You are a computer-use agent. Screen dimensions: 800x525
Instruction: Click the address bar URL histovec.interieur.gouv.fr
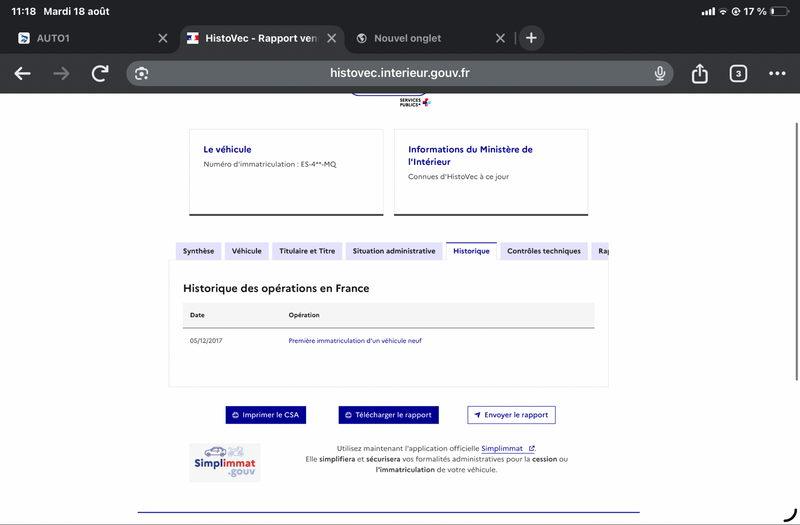(399, 73)
